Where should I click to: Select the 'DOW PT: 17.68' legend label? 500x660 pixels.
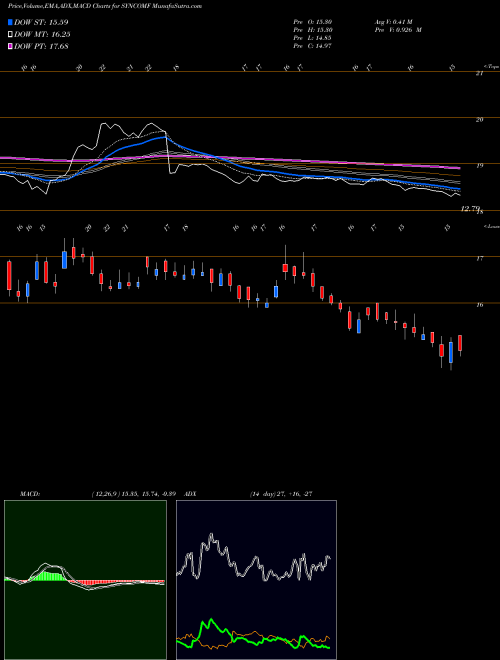pos(41,46)
